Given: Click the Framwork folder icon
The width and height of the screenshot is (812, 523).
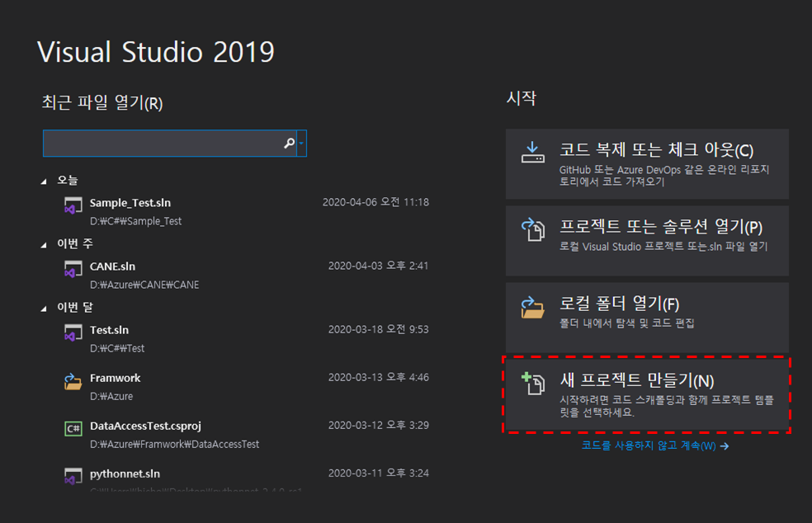Looking at the screenshot, I should click(73, 382).
